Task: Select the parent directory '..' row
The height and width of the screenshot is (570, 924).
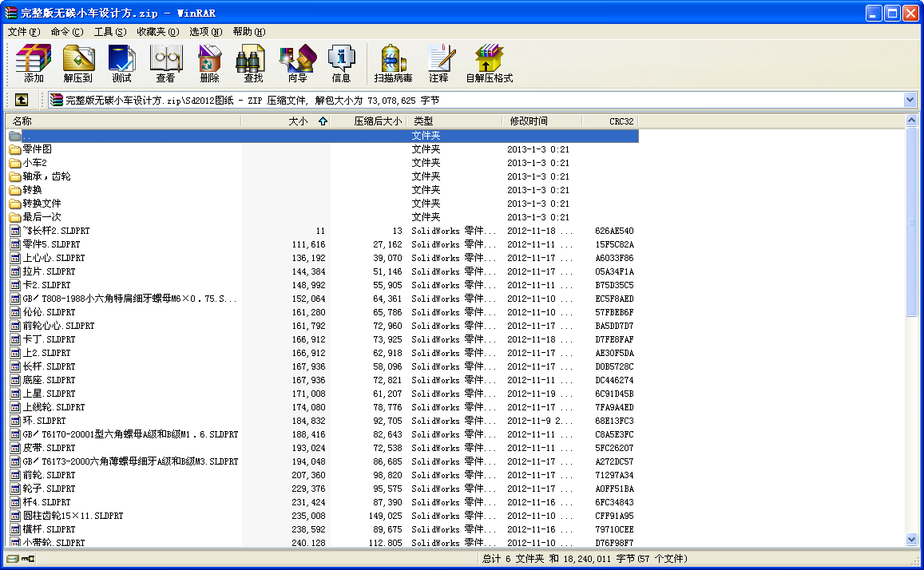Action: point(323,136)
